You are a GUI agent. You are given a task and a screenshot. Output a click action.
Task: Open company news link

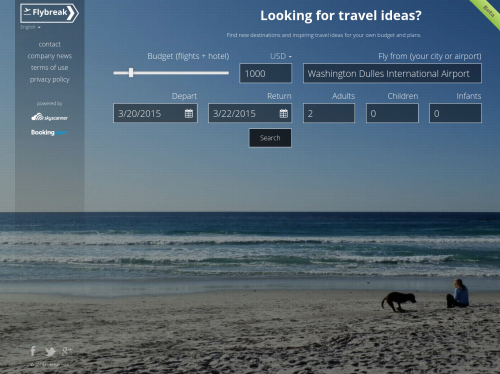(50, 56)
